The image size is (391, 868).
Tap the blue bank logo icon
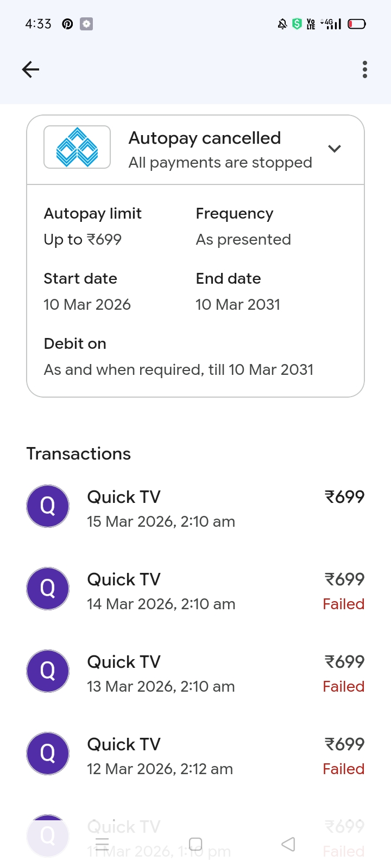(77, 148)
